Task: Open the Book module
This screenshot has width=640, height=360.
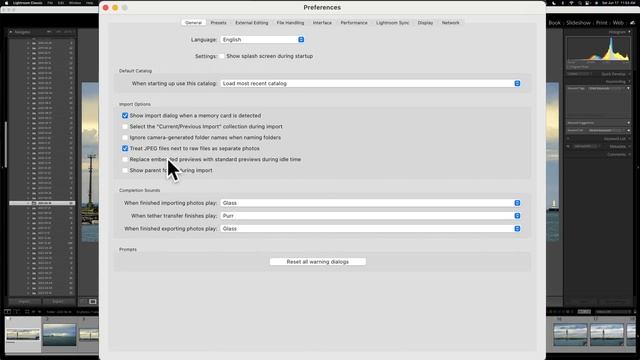Action: tap(554, 23)
